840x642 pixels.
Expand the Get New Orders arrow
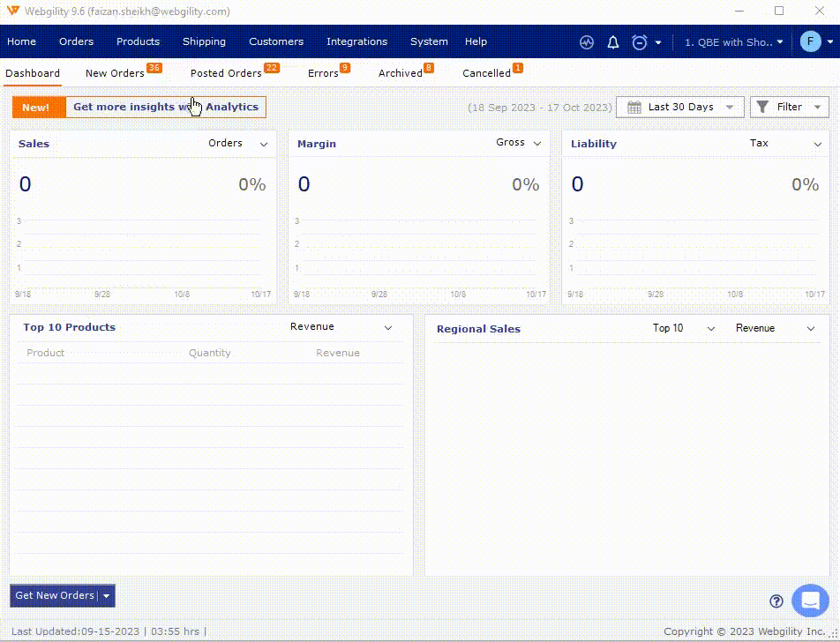tap(106, 596)
